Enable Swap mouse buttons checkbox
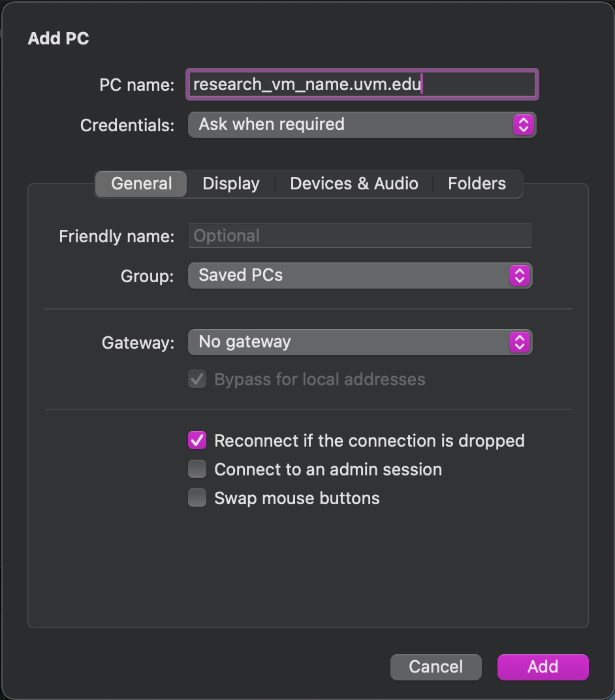The height and width of the screenshot is (700, 615). [x=197, y=498]
